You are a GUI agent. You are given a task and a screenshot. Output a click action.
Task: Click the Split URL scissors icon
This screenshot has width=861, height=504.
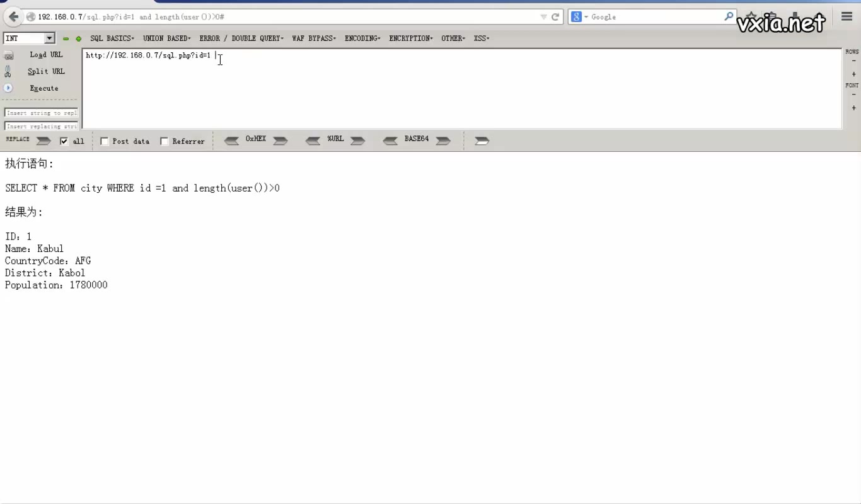click(8, 72)
